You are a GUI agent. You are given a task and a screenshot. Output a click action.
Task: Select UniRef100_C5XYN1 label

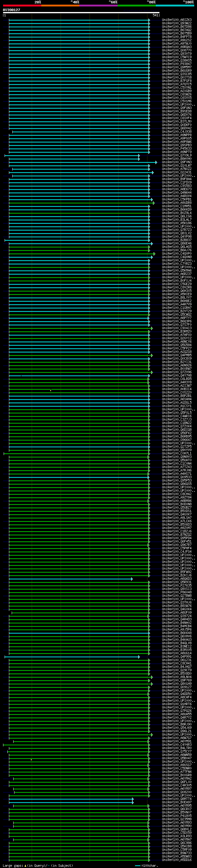click(x=177, y=88)
